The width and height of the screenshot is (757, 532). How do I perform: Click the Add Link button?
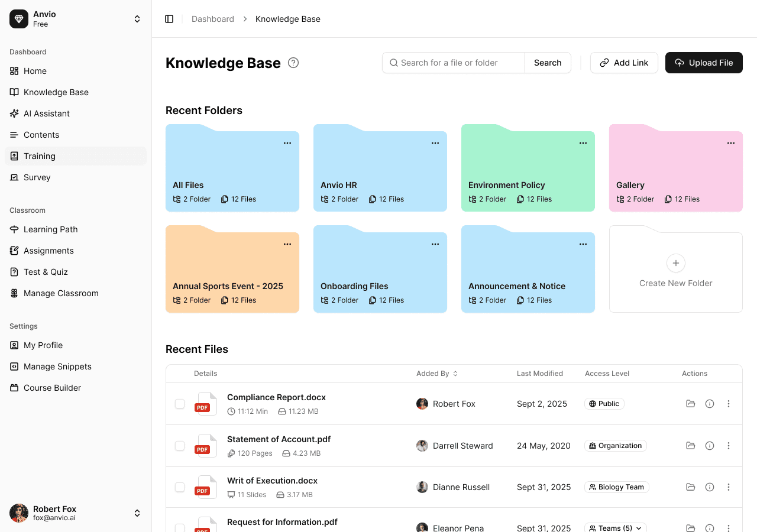coord(624,63)
